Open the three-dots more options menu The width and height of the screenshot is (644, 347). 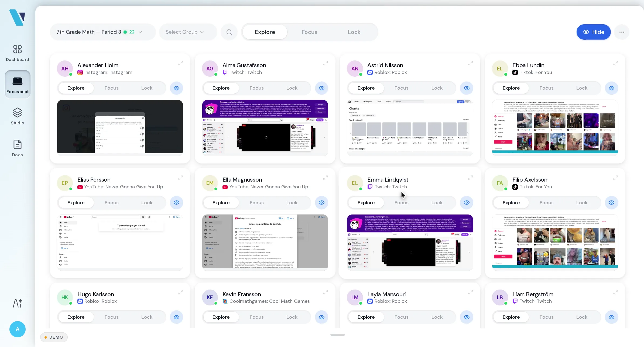pos(622,32)
